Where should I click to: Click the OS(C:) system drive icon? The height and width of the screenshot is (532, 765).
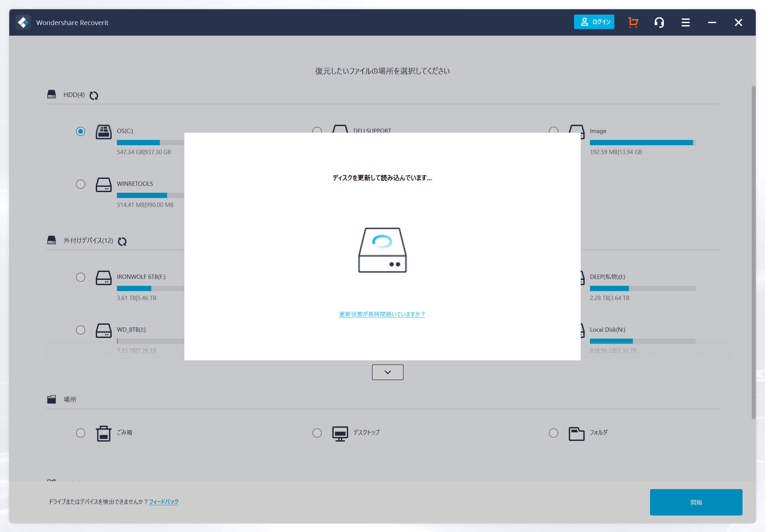click(104, 132)
